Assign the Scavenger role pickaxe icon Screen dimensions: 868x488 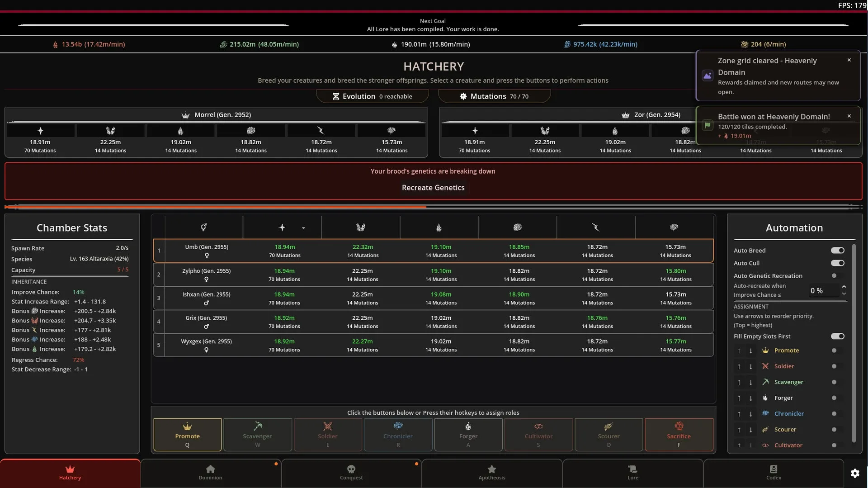pos(258,426)
